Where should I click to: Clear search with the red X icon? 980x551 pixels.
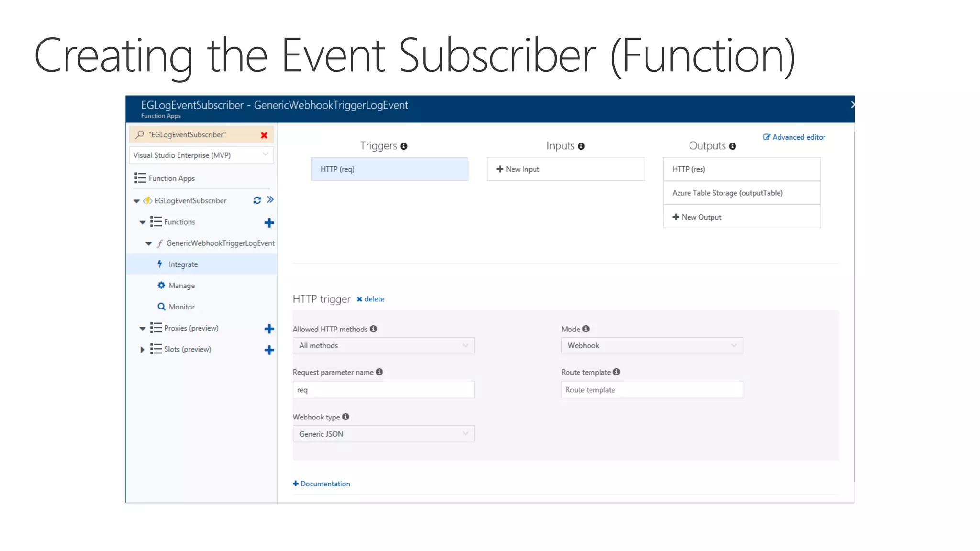pos(264,135)
